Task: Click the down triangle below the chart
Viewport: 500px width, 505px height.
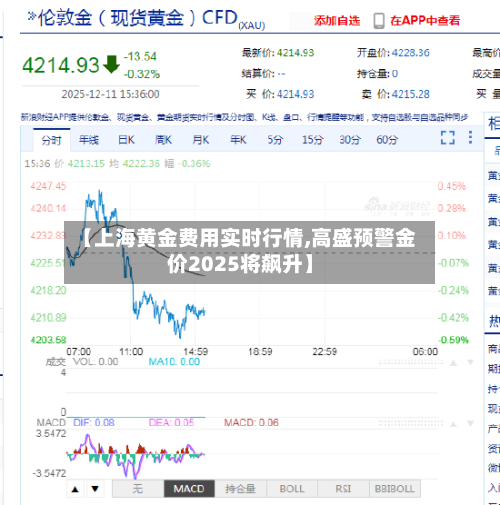Action: (95, 489)
